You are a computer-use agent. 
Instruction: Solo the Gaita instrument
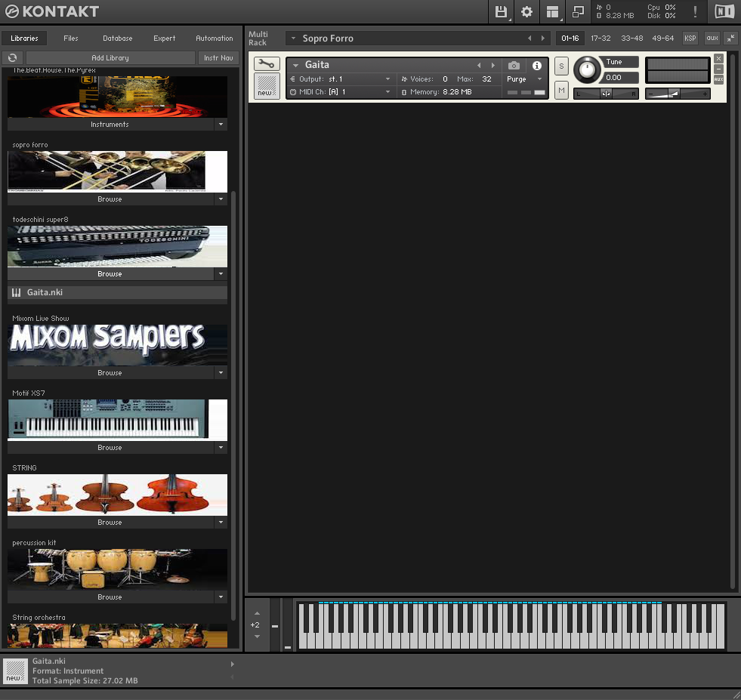pyautogui.click(x=561, y=66)
